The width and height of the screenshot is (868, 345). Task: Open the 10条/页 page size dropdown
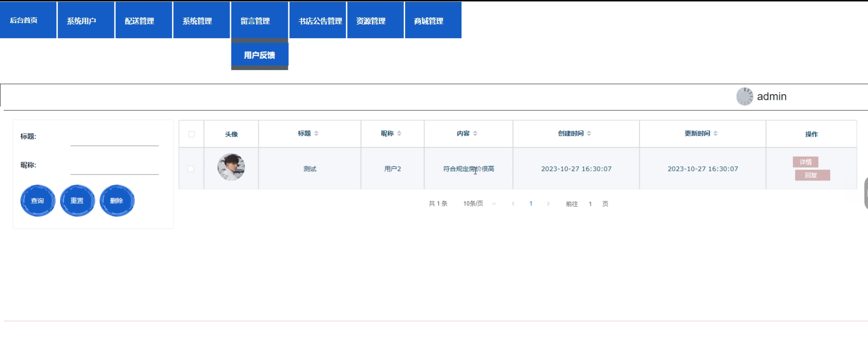(x=480, y=204)
